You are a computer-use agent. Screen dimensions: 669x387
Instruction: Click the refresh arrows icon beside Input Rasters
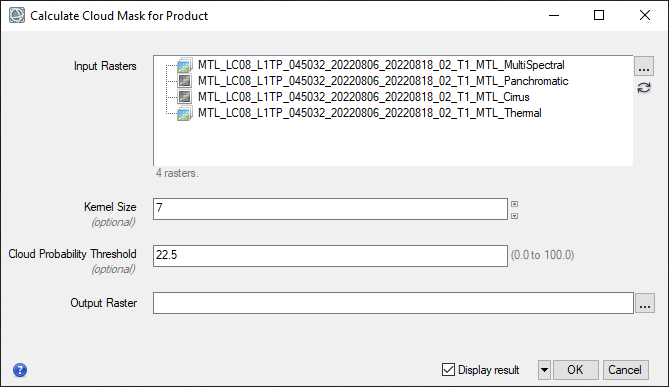point(644,88)
